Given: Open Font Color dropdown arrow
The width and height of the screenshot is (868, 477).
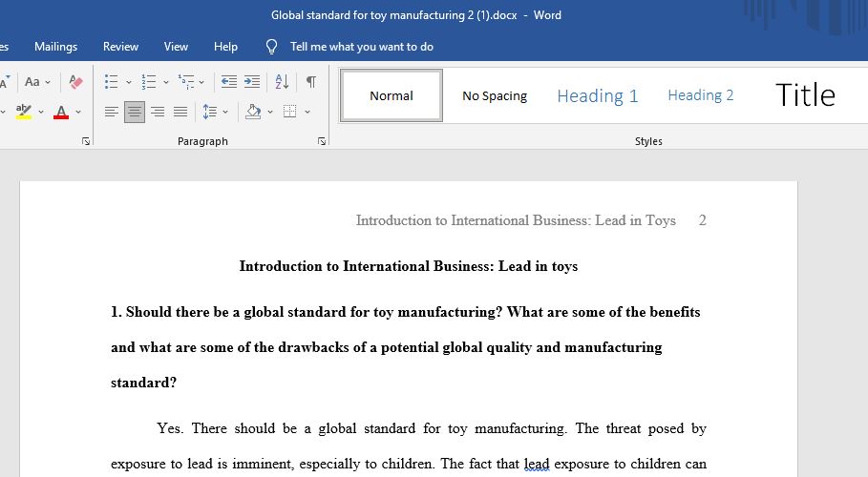Looking at the screenshot, I should [78, 112].
